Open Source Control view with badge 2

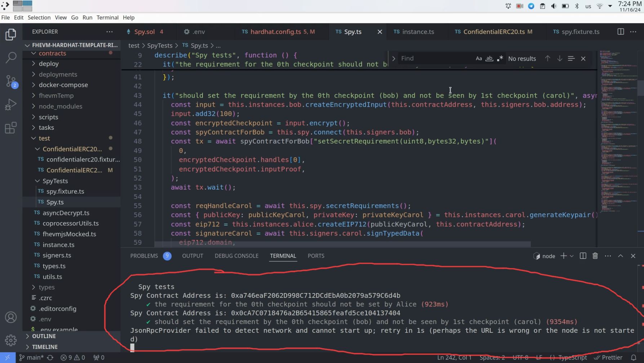(x=11, y=81)
